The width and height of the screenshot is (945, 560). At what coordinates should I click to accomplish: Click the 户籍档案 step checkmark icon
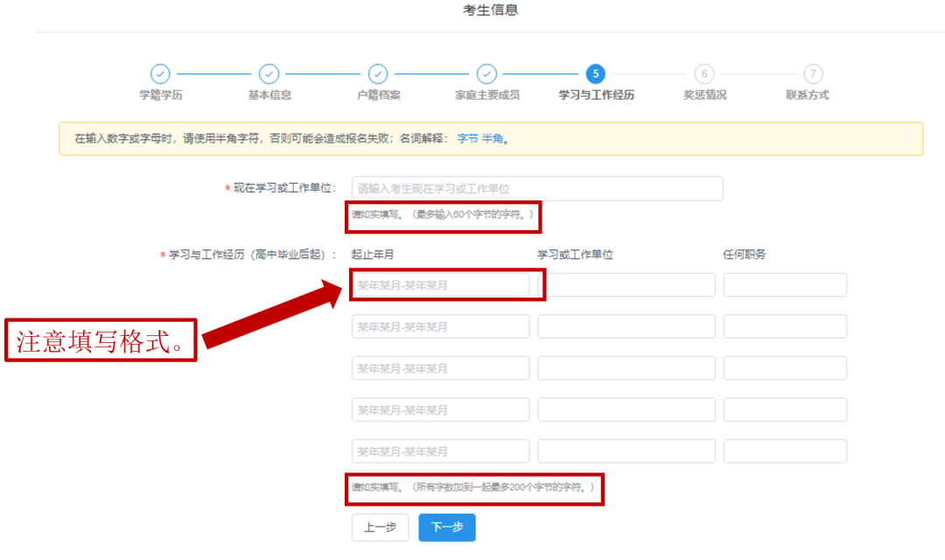pyautogui.click(x=378, y=74)
